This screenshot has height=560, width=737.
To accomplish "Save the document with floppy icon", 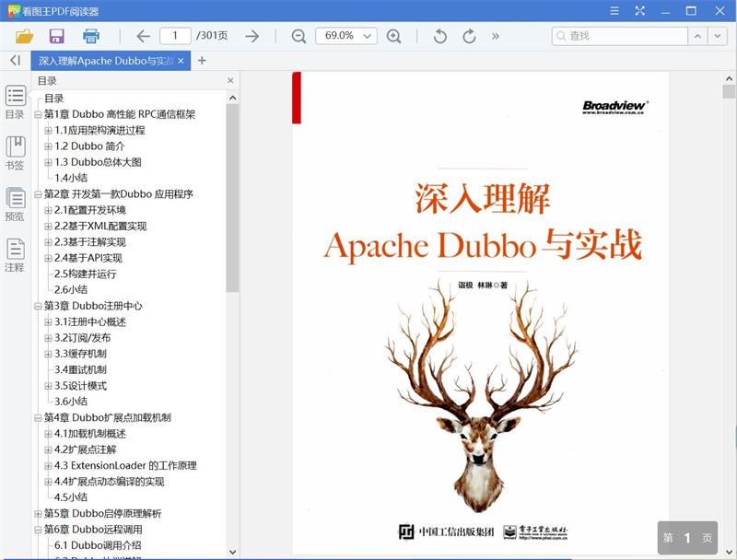I will [57, 36].
